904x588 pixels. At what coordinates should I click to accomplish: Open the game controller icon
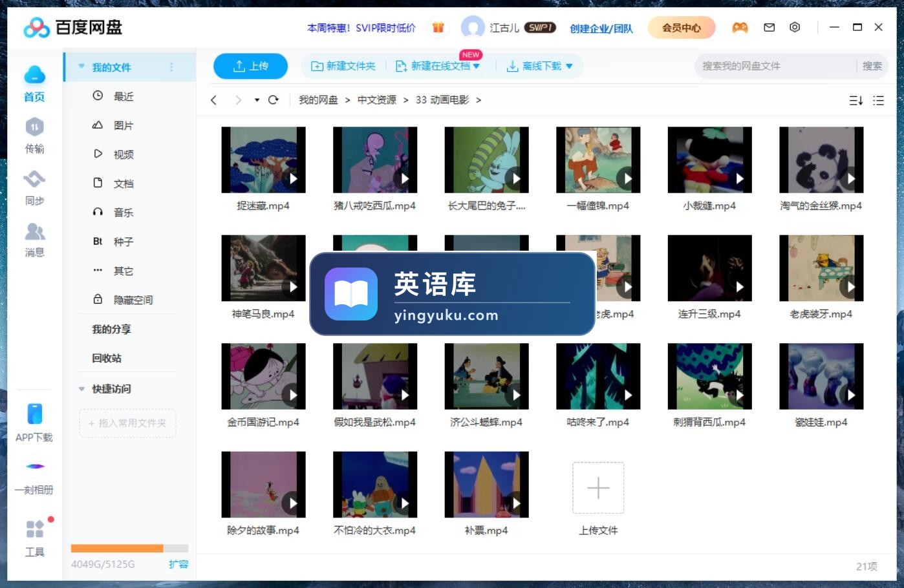point(740,27)
